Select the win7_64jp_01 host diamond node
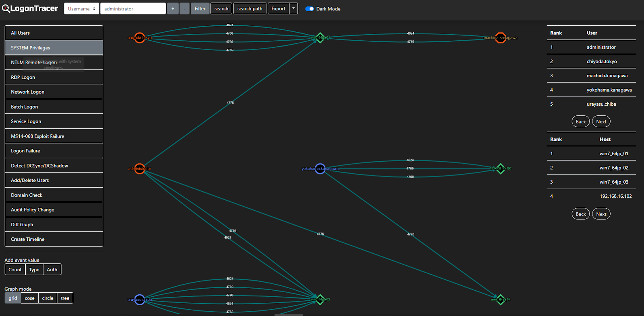Image resolution: width=644 pixels, height=316 pixels. pyautogui.click(x=320, y=38)
